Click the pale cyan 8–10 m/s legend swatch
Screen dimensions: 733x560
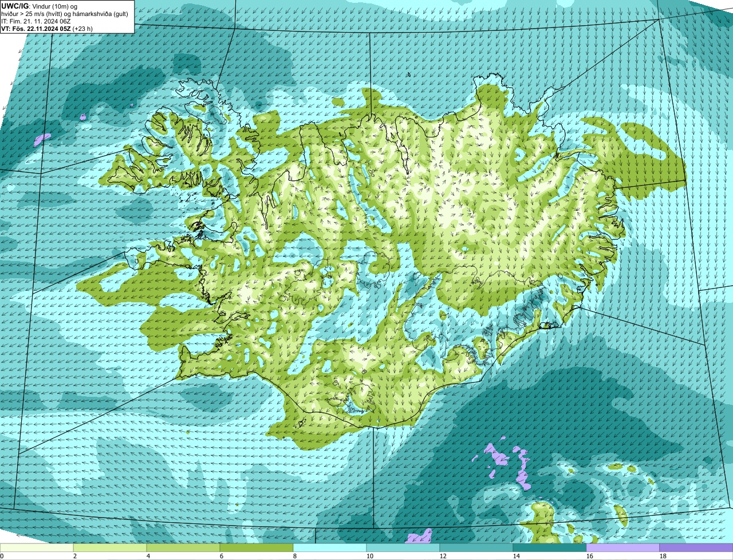click(x=330, y=547)
